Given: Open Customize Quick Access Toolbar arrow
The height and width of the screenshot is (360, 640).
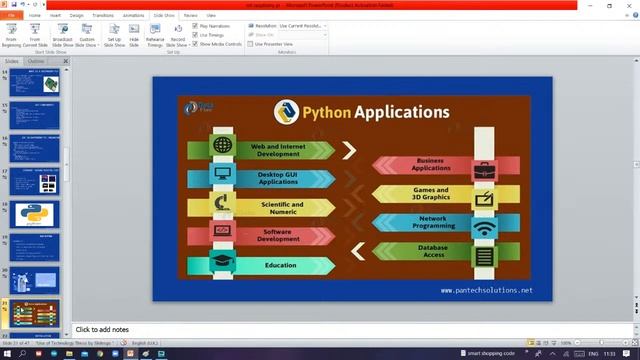Looking at the screenshot, I should 43,4.
